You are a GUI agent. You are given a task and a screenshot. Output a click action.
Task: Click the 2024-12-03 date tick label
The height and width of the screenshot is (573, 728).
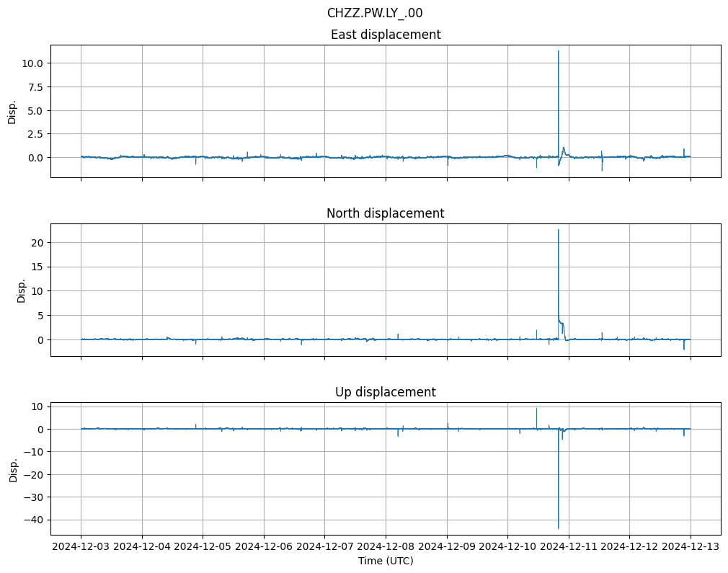pos(81,547)
